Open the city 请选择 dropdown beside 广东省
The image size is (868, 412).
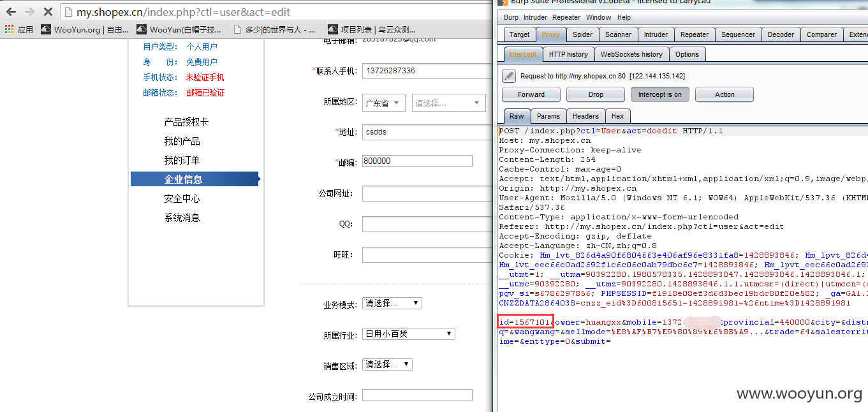[x=448, y=103]
